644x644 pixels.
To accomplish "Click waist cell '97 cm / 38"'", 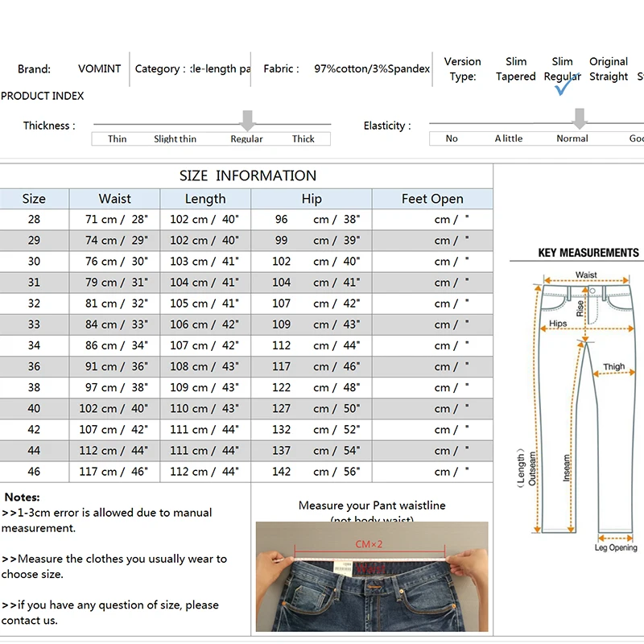I will pos(116,387).
